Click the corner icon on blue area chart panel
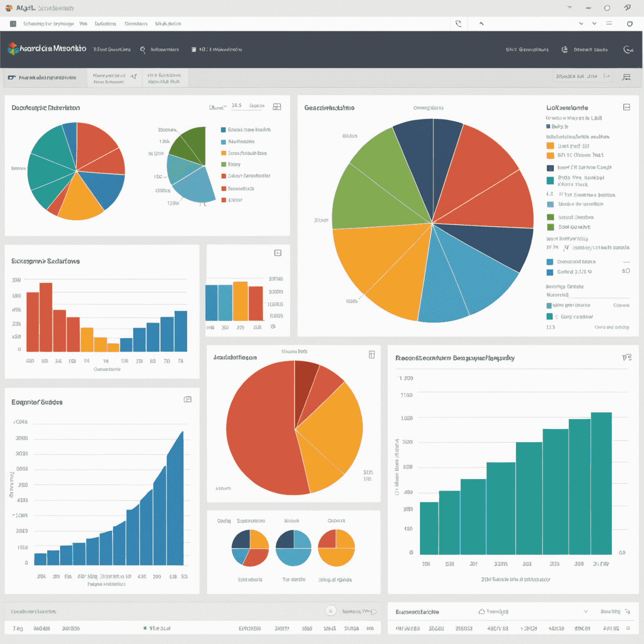Image resolution: width=644 pixels, height=644 pixels. [x=188, y=400]
